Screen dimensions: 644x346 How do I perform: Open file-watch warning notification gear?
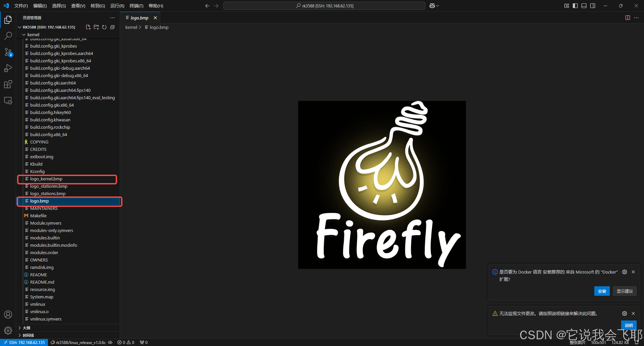click(625, 313)
